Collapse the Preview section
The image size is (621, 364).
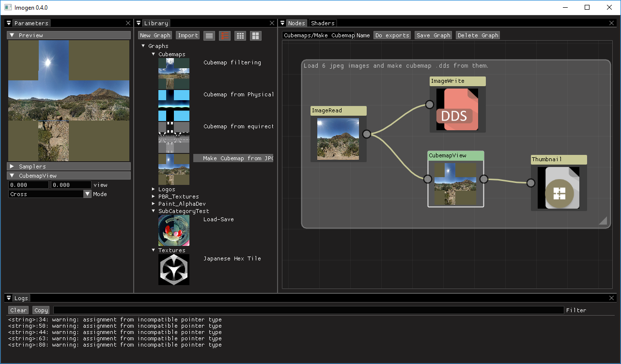pos(12,35)
